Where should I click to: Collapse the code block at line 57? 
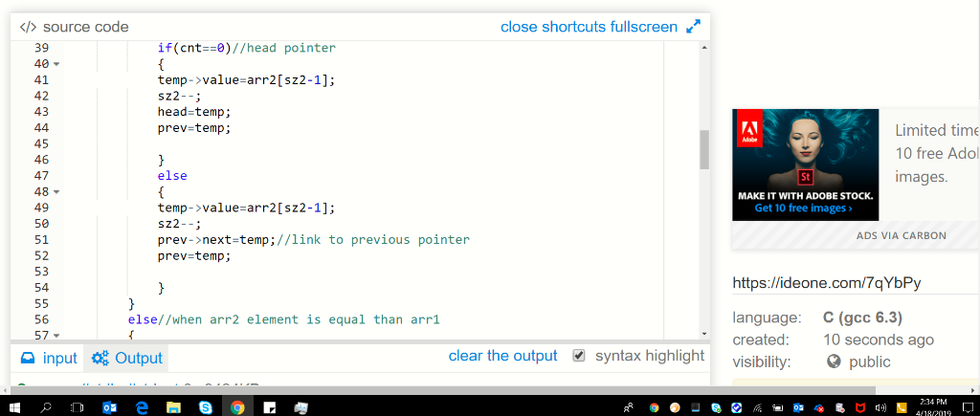tap(56, 336)
